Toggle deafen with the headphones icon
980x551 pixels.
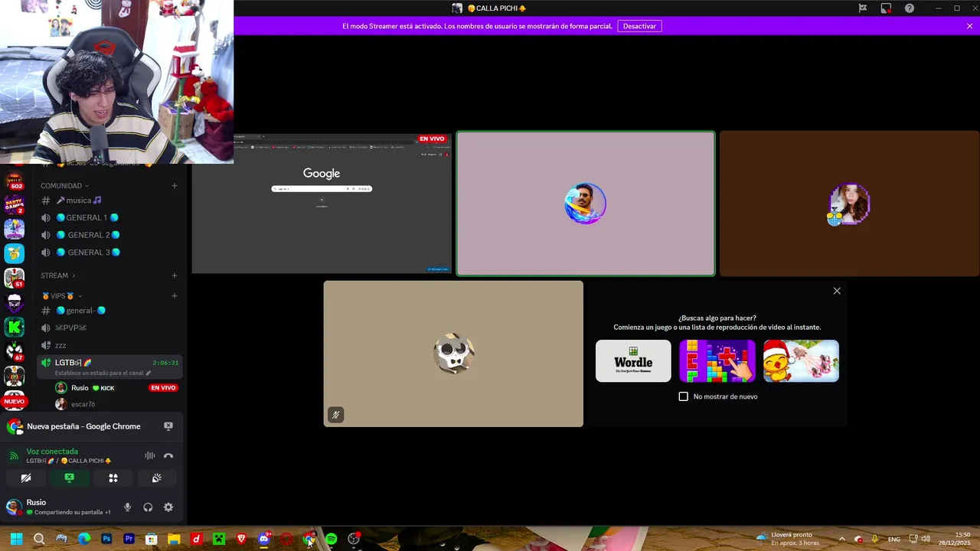(x=148, y=507)
